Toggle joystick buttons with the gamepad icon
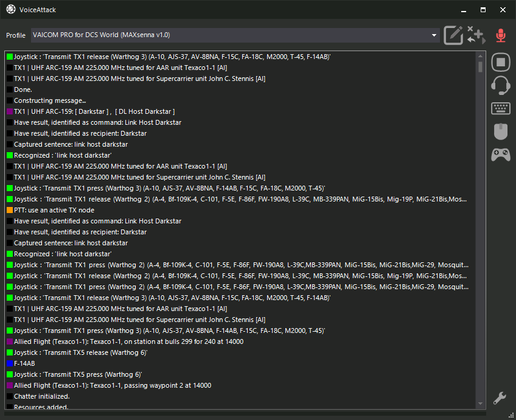The image size is (516, 420). click(500, 154)
